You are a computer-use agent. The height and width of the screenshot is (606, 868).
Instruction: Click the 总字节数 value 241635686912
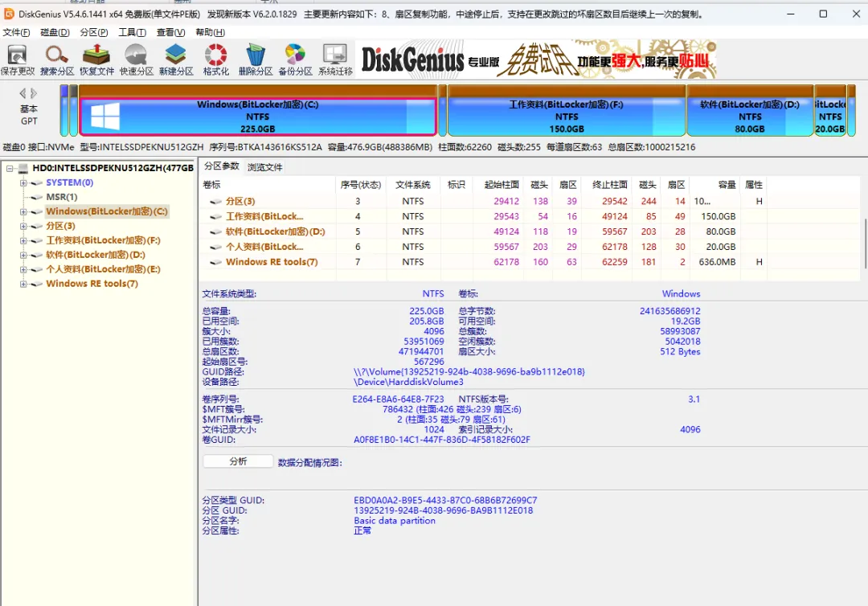(x=669, y=311)
